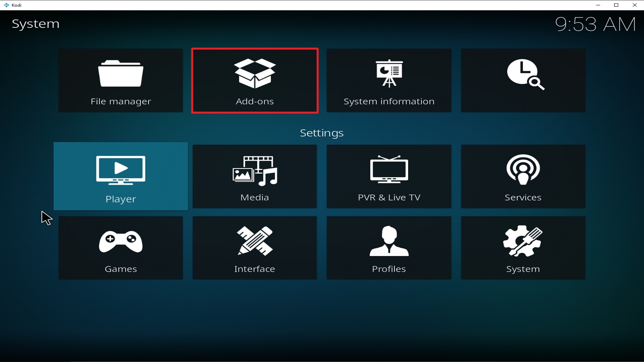Open System information presentation icon tile
Image resolution: width=644 pixels, height=362 pixels.
(389, 80)
